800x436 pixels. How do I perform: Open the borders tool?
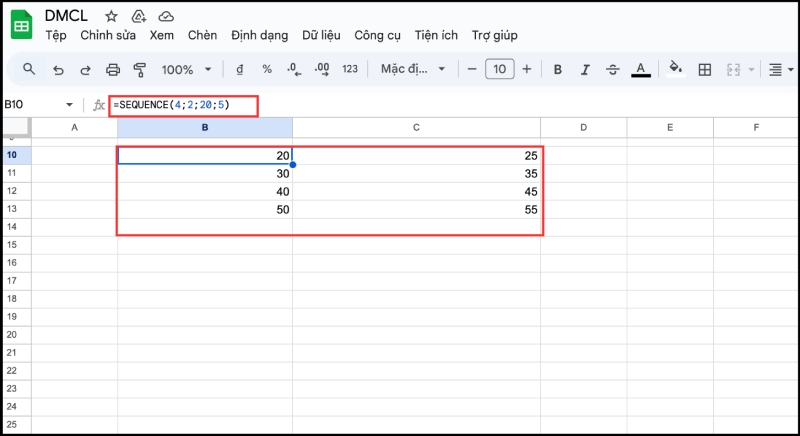click(705, 69)
